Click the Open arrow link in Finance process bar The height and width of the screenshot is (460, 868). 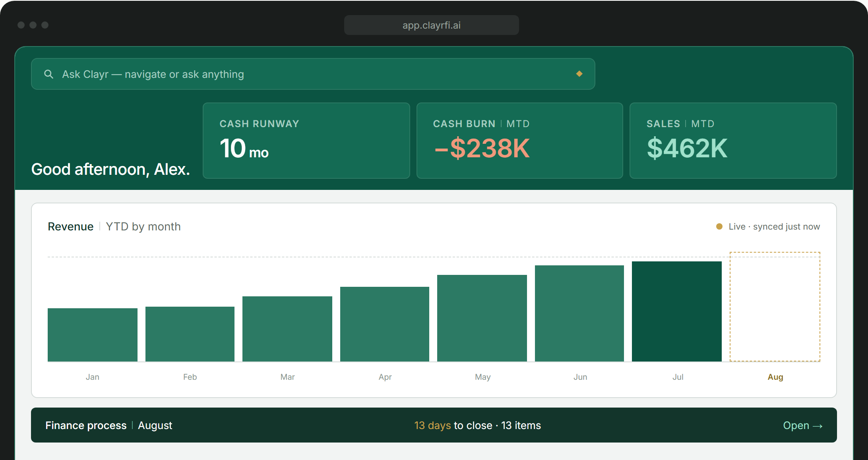802,425
